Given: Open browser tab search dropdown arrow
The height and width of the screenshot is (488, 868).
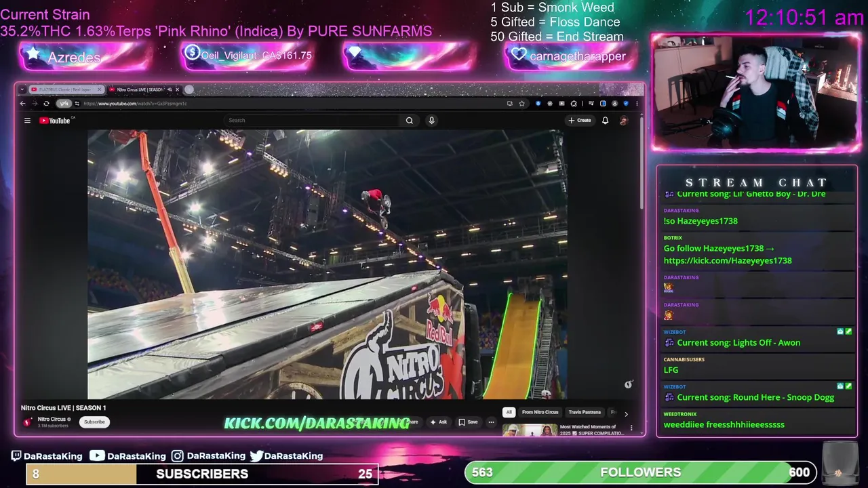Looking at the screenshot, I should pyautogui.click(x=22, y=89).
